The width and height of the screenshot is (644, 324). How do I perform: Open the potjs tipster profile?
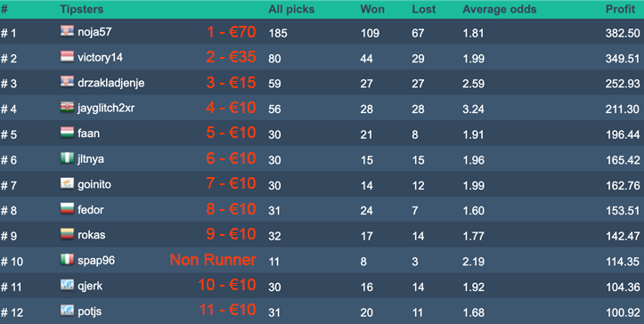(90, 312)
